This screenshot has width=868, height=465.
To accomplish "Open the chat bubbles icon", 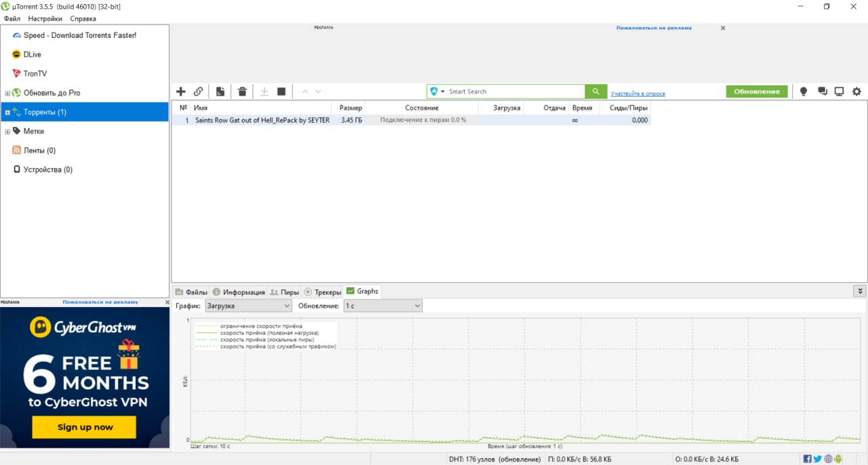I will coord(823,92).
